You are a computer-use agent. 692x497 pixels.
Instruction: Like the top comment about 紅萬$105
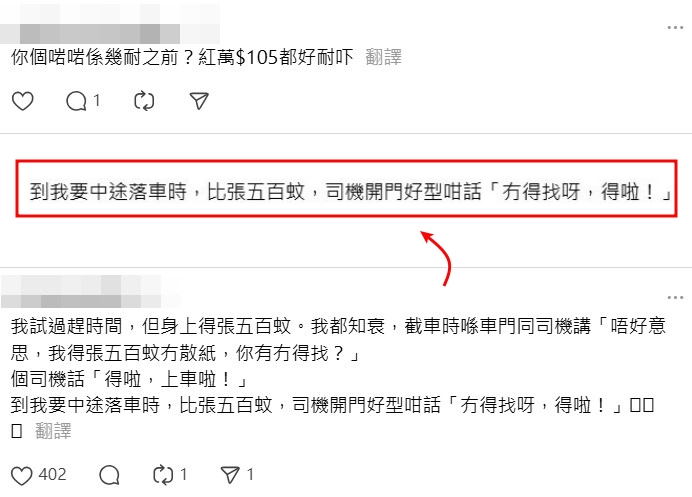coord(23,101)
